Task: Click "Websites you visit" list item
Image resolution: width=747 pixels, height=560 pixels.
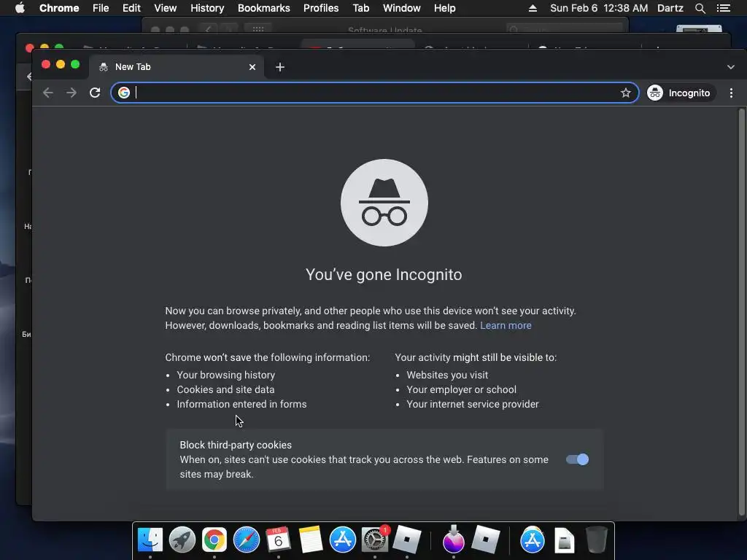Action: [x=447, y=376]
